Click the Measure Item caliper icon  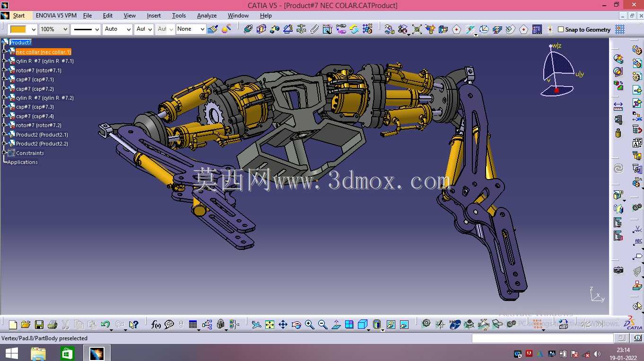618,120
